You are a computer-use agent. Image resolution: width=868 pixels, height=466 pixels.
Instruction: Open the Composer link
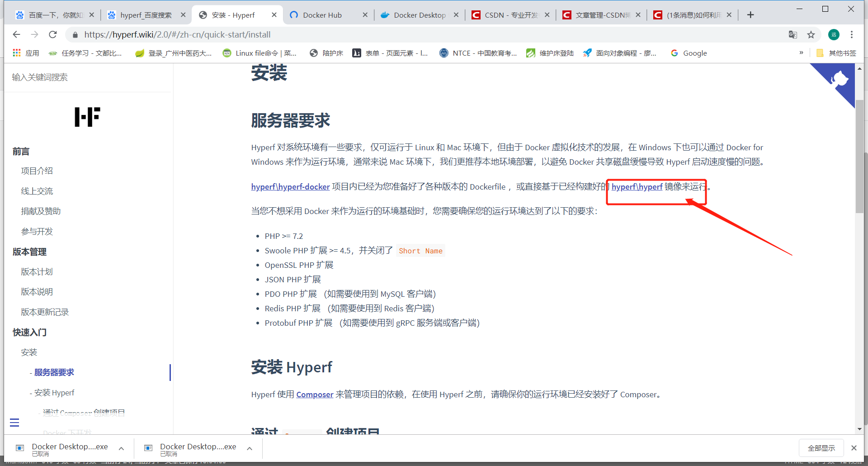(x=315, y=394)
